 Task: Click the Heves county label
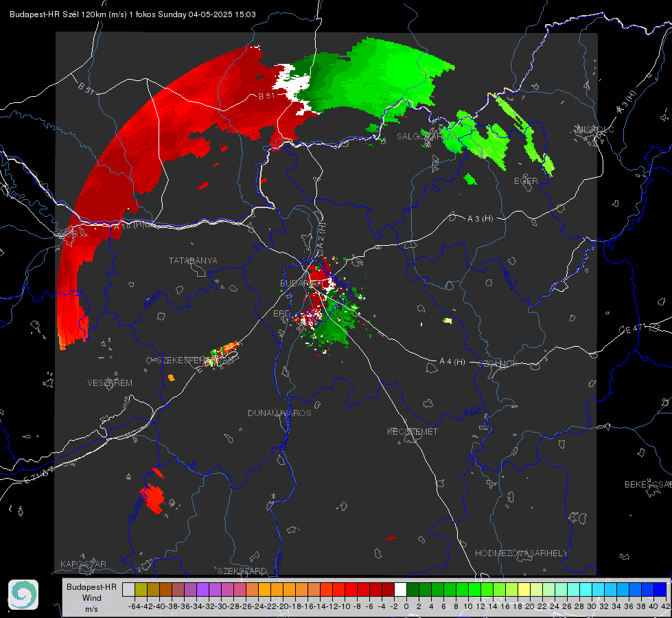pyautogui.click(x=507, y=279)
